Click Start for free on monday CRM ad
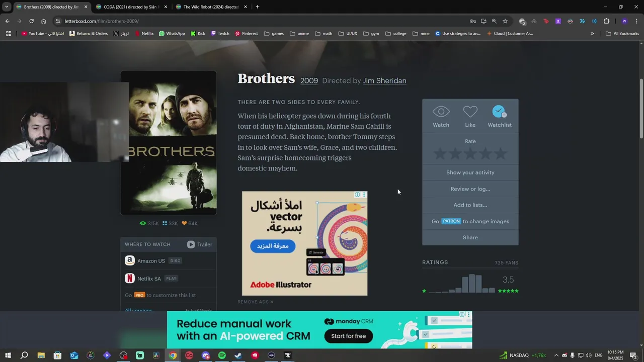 tap(348, 336)
